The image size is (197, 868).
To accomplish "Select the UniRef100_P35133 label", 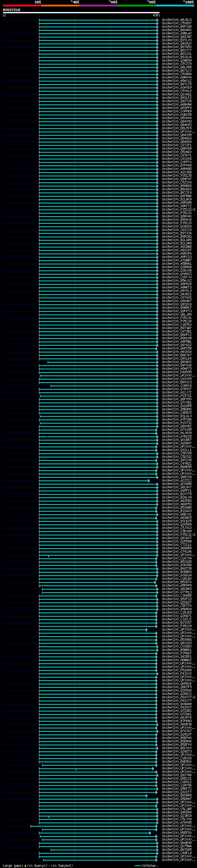I will click(x=176, y=223).
